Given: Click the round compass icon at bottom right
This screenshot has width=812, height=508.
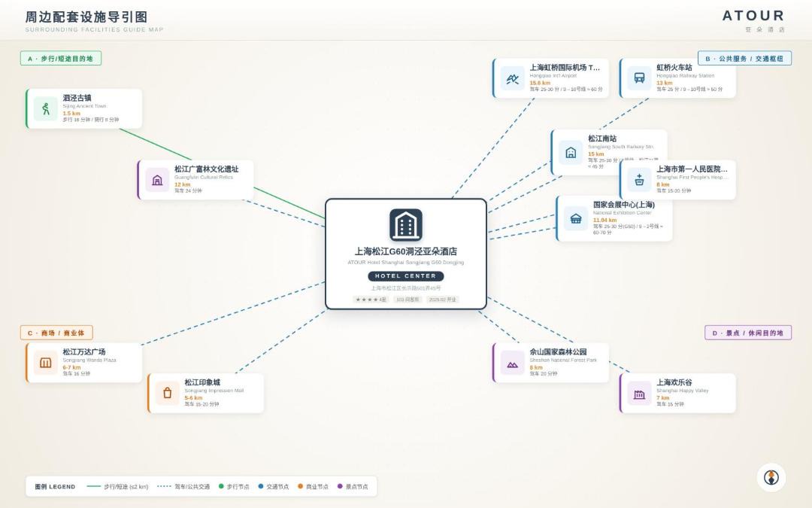Looking at the screenshot, I should pos(771,477).
